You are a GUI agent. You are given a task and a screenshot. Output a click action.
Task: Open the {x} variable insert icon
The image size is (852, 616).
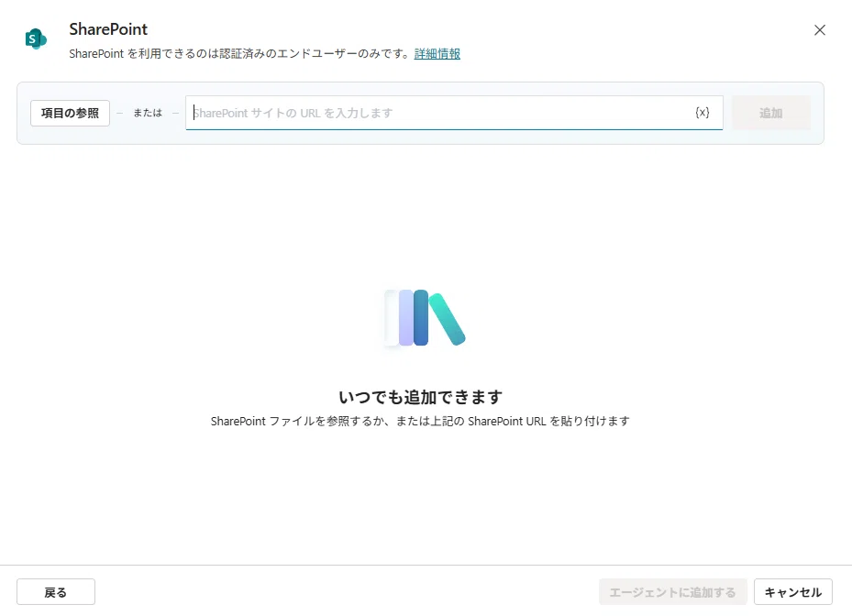(702, 113)
